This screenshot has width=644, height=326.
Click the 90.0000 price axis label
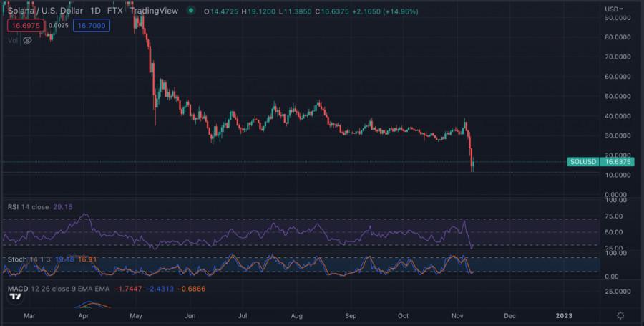[618, 18]
